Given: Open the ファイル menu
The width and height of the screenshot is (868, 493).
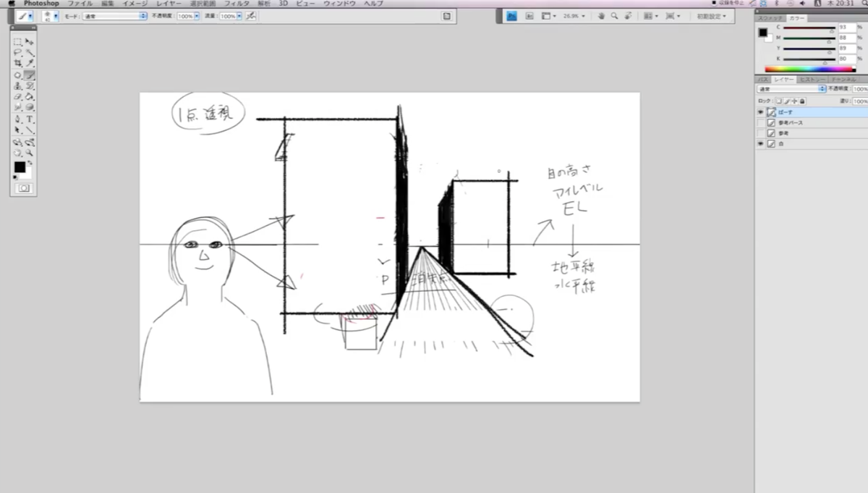Looking at the screenshot, I should tap(80, 4).
